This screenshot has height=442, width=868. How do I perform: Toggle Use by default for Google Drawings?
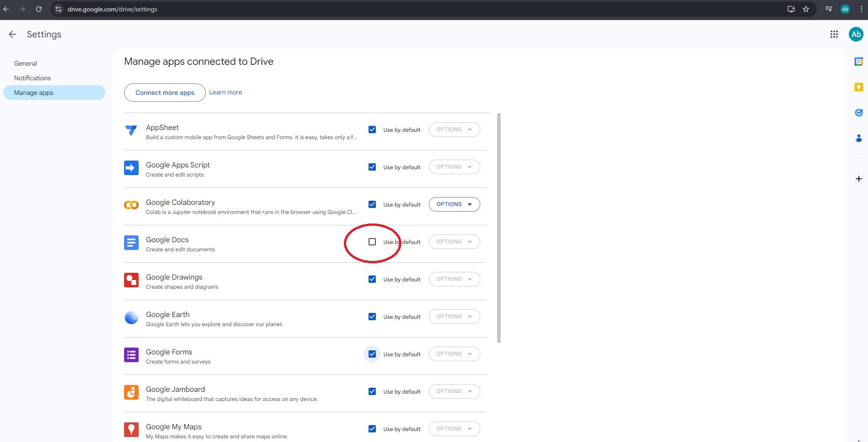point(372,279)
